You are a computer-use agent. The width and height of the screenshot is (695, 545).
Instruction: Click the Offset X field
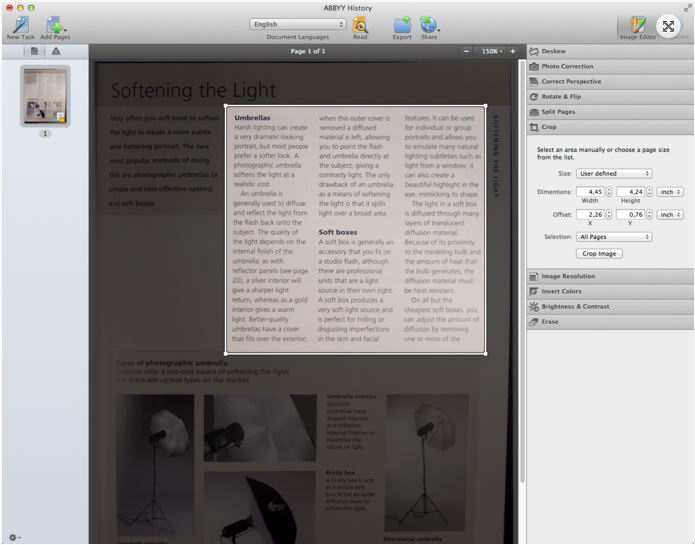590,214
